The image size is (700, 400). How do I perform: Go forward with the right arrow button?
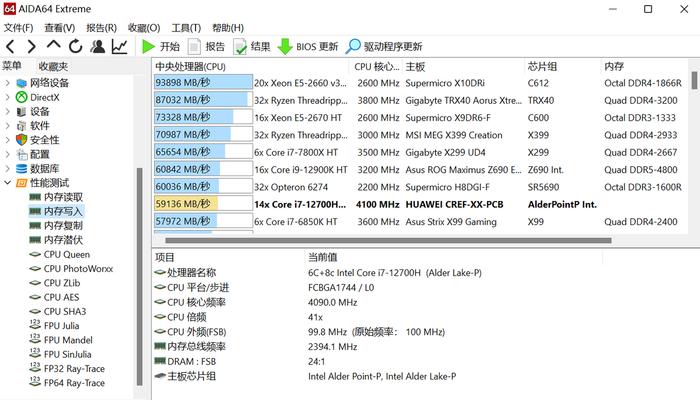click(x=31, y=46)
